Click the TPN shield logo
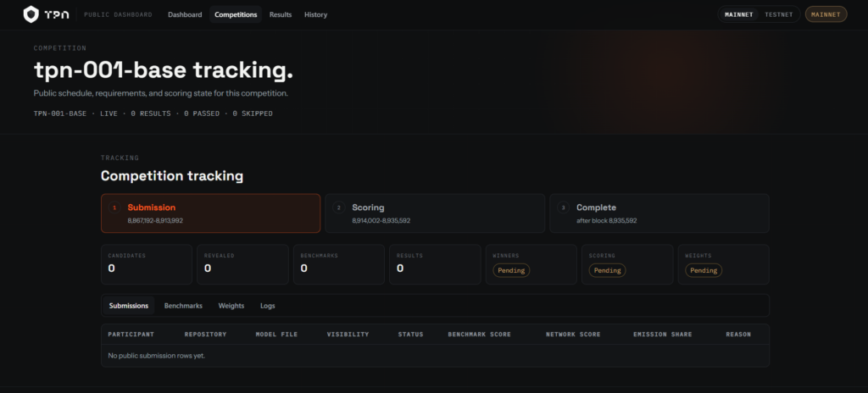This screenshot has width=868, height=393. coord(31,14)
